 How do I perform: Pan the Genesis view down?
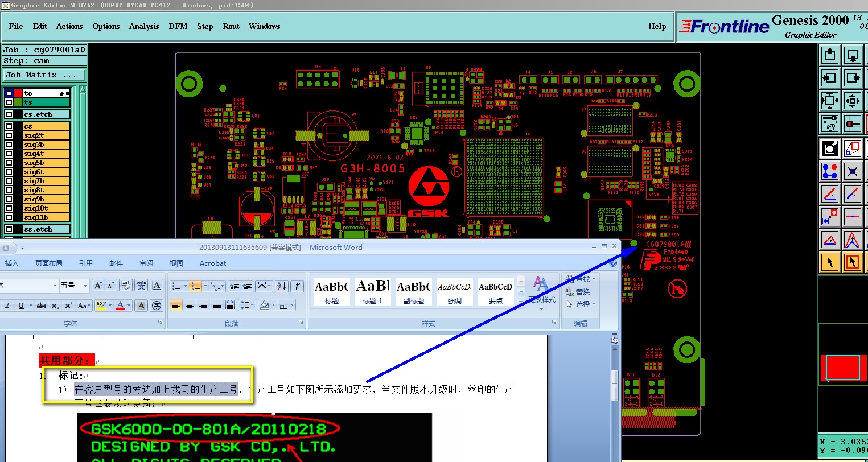(853, 56)
